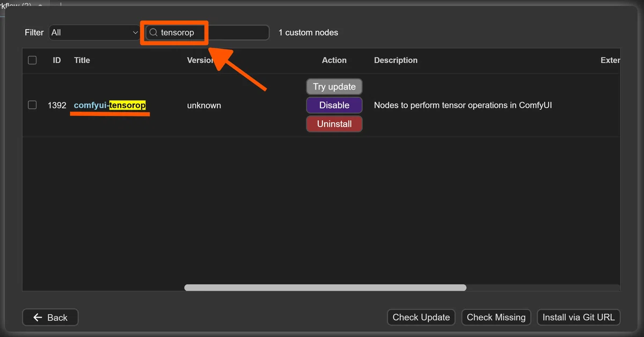The height and width of the screenshot is (337, 644).
Task: Open Install via Git URL
Action: [x=579, y=317]
